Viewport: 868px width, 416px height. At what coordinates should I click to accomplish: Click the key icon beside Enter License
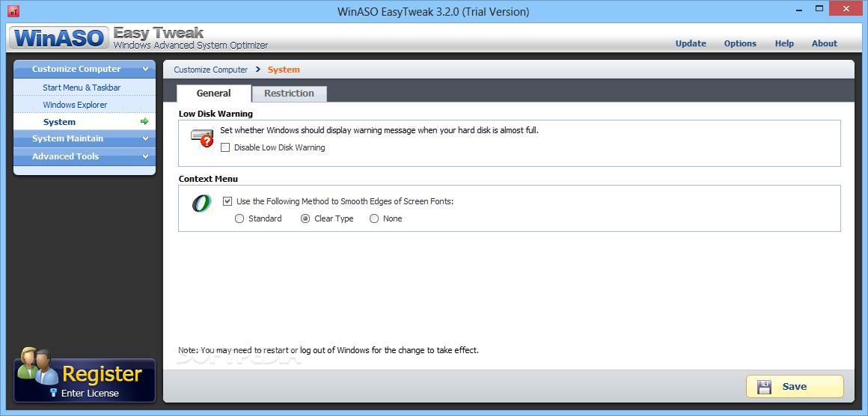pos(54,393)
